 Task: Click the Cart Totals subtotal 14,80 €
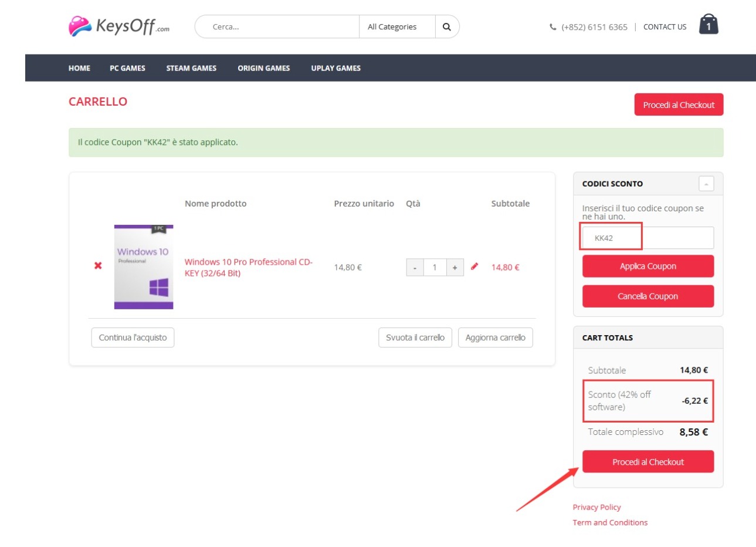[x=694, y=370]
